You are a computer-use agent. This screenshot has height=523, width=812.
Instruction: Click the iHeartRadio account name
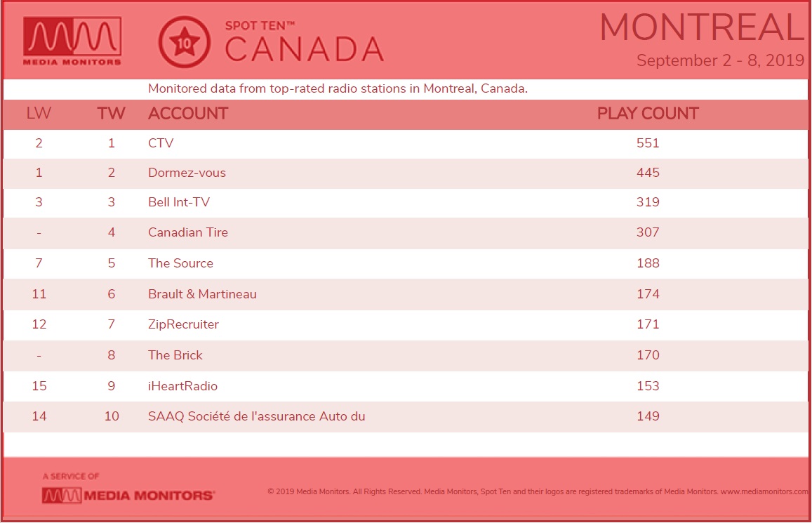[x=182, y=386]
